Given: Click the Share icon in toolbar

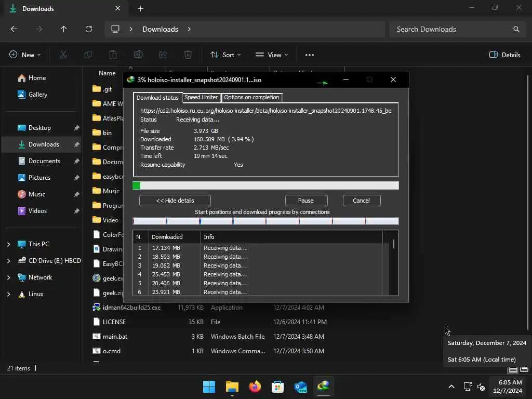Looking at the screenshot, I should (x=163, y=55).
